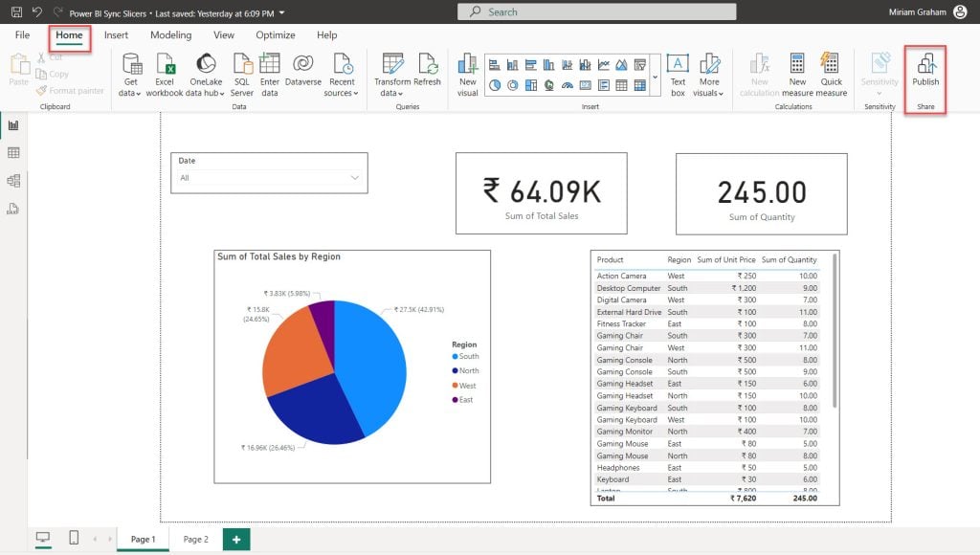The width and height of the screenshot is (980, 555).
Task: Click the Save icon in title bar
Action: coord(17,11)
